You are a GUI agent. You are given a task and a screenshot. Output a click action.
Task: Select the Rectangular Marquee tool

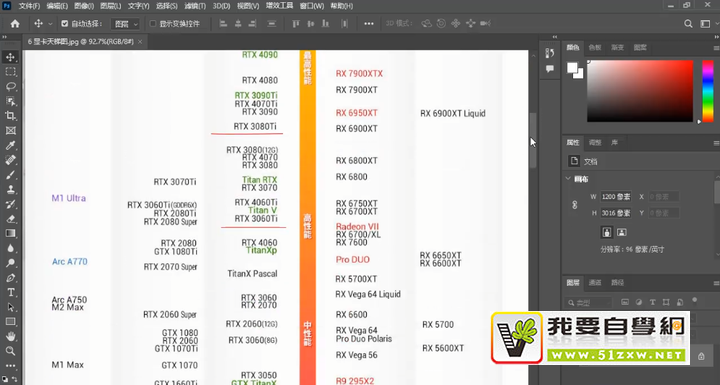pyautogui.click(x=11, y=72)
